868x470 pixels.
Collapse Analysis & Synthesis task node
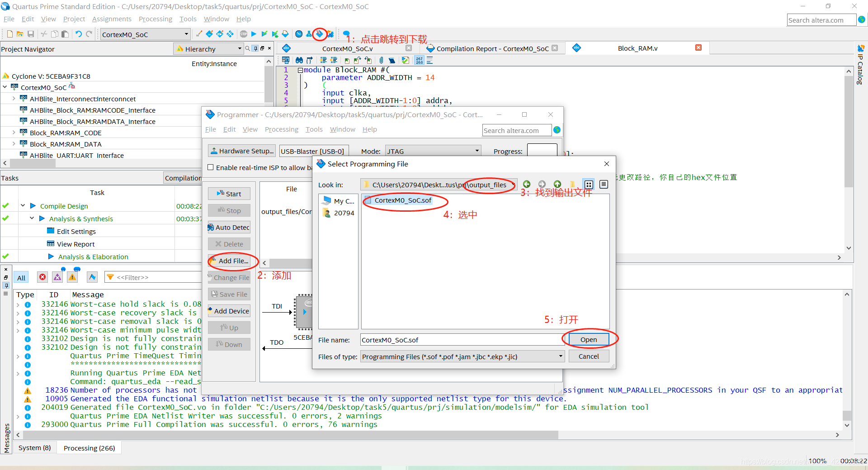32,218
